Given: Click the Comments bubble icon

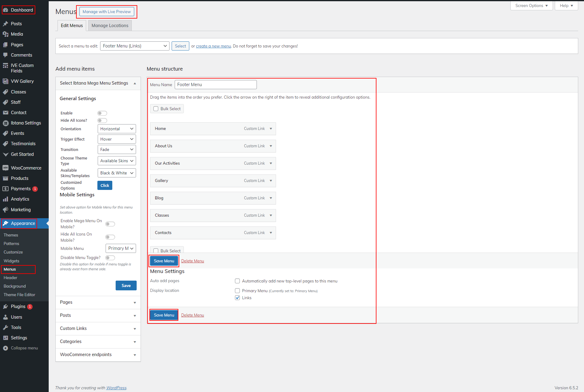Looking at the screenshot, I should [x=5, y=55].
